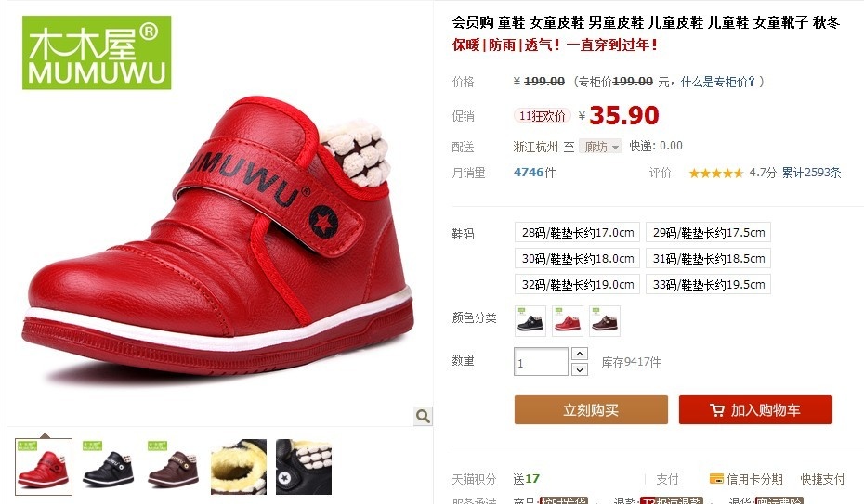This screenshot has height=504, width=864.
Task: Click the quantity input field
Action: click(x=541, y=361)
